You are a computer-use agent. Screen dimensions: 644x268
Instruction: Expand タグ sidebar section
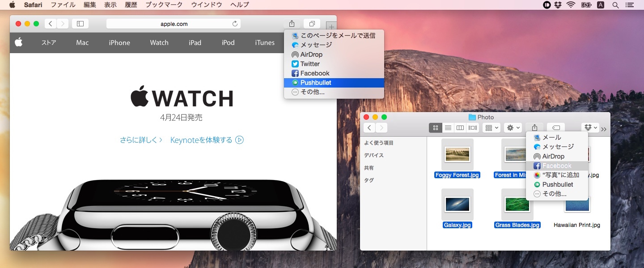coord(369,180)
